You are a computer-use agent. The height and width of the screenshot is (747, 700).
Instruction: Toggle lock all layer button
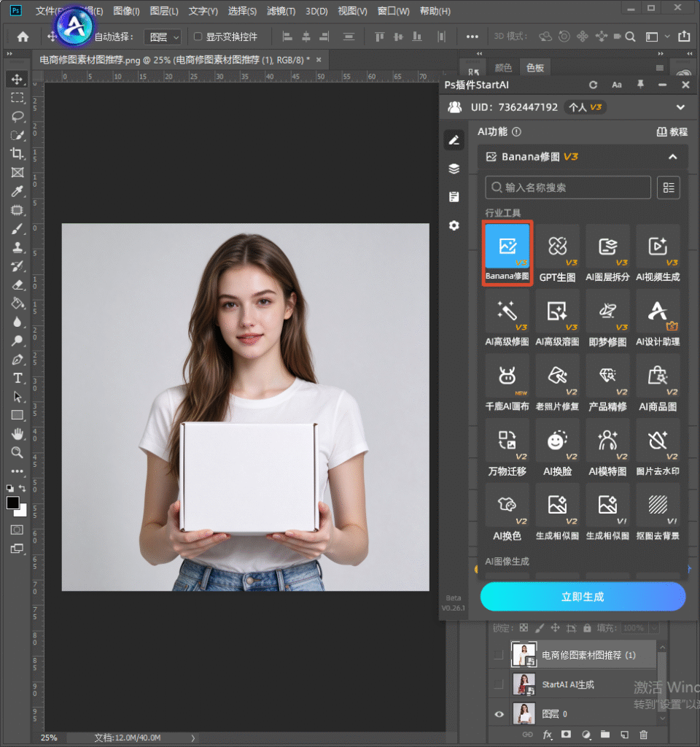[587, 628]
